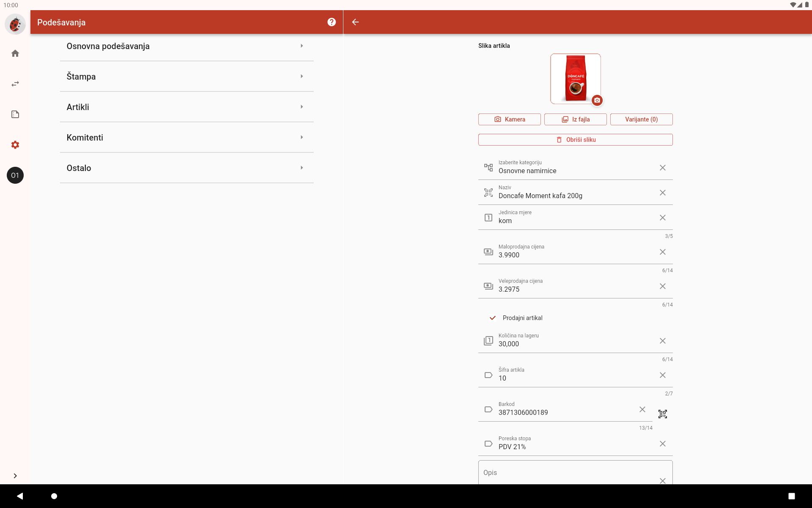812x508 pixels.
Task: Focus the Opis description field
Action: 575,472
